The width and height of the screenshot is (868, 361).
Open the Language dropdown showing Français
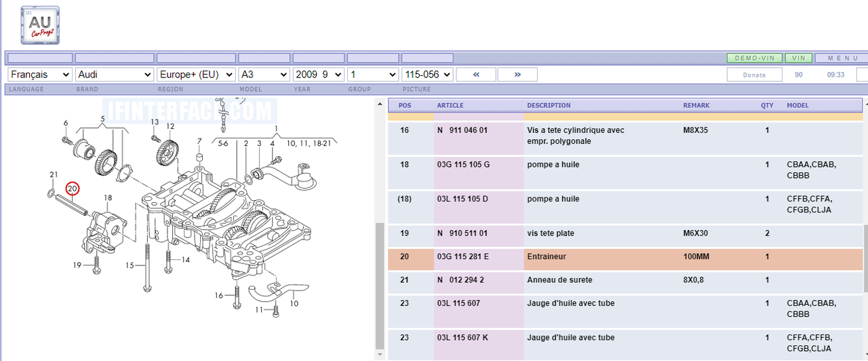pyautogui.click(x=39, y=75)
